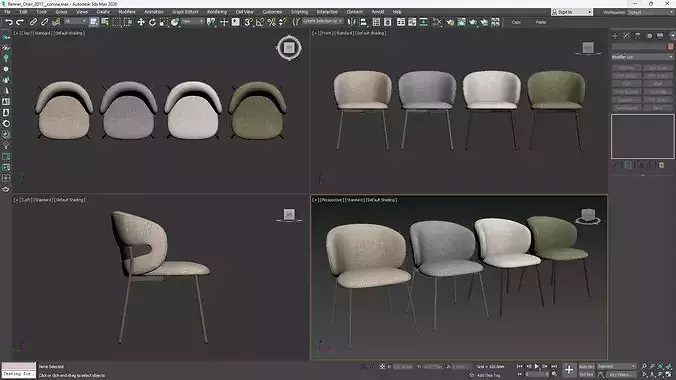This screenshot has height=380, width=676.
Task: Toggle Angle Snap
Action: (x=260, y=22)
